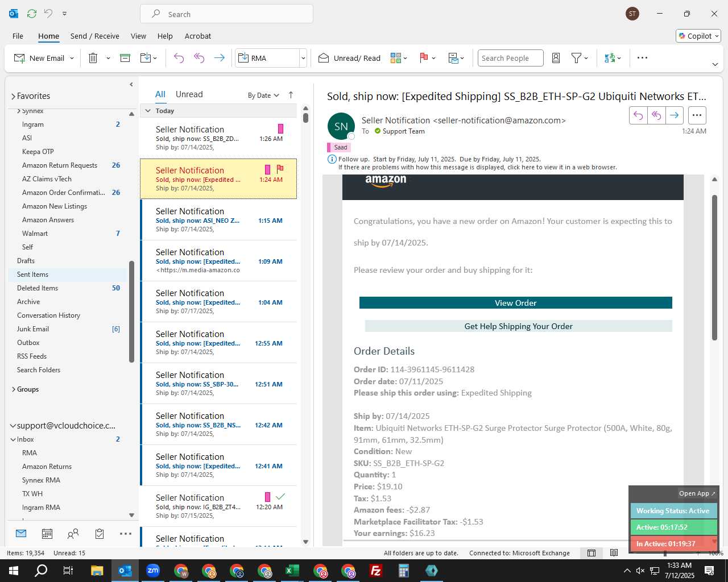Click the Delete trash can icon
The width and height of the screenshot is (728, 582).
tap(93, 58)
